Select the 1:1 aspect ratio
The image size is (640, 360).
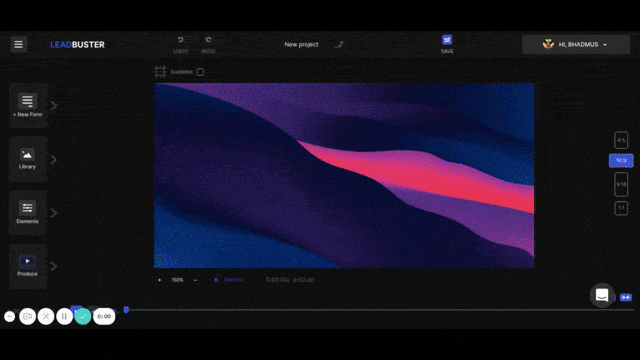(621, 208)
